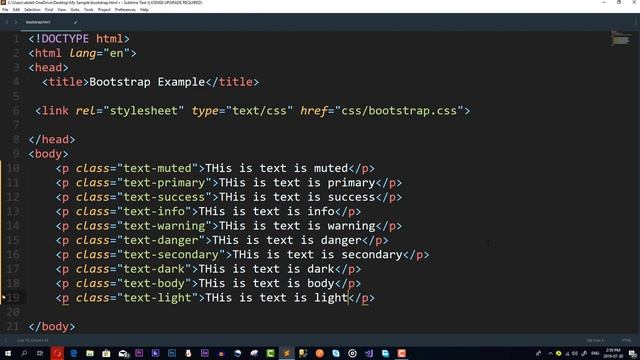Place cursor in the DOCTYPE html line

(79, 39)
